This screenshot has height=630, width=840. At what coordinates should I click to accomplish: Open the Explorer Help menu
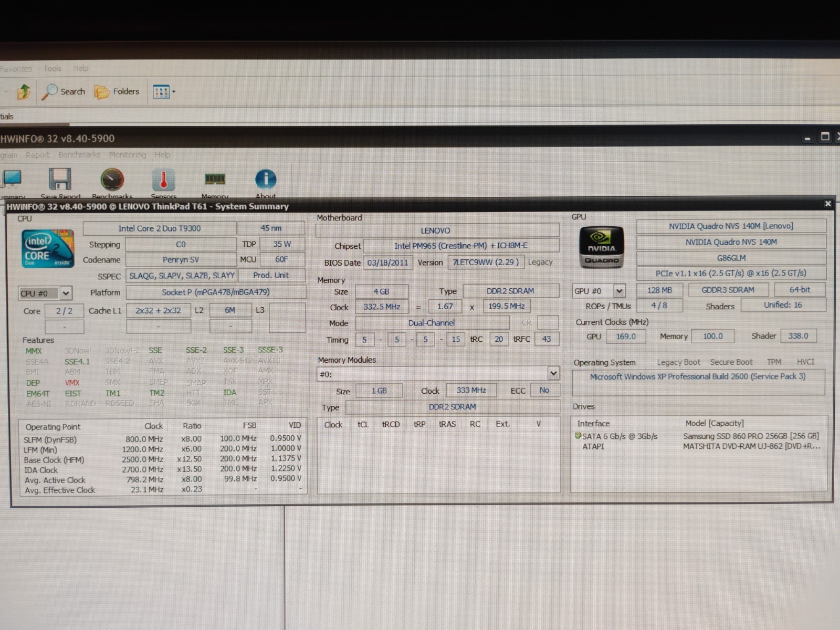tap(80, 68)
